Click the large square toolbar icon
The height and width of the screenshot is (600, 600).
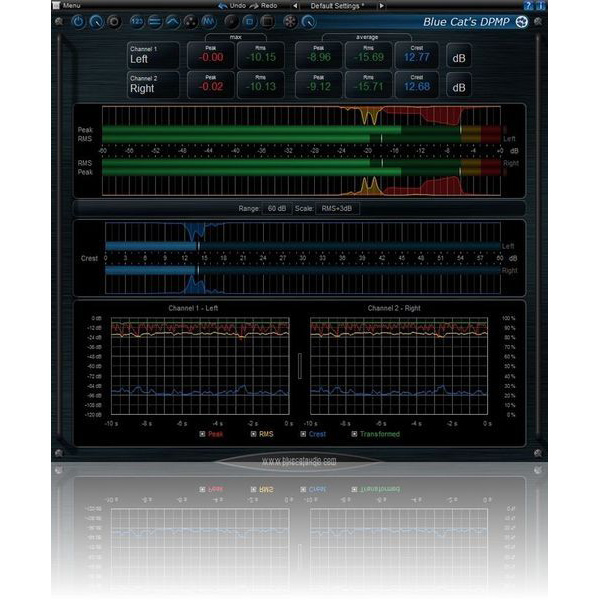pos(267,22)
